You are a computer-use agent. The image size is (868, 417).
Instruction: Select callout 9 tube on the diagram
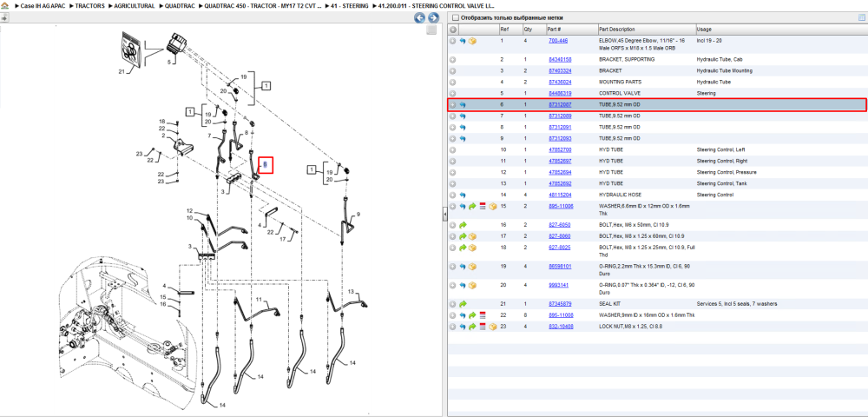click(358, 214)
